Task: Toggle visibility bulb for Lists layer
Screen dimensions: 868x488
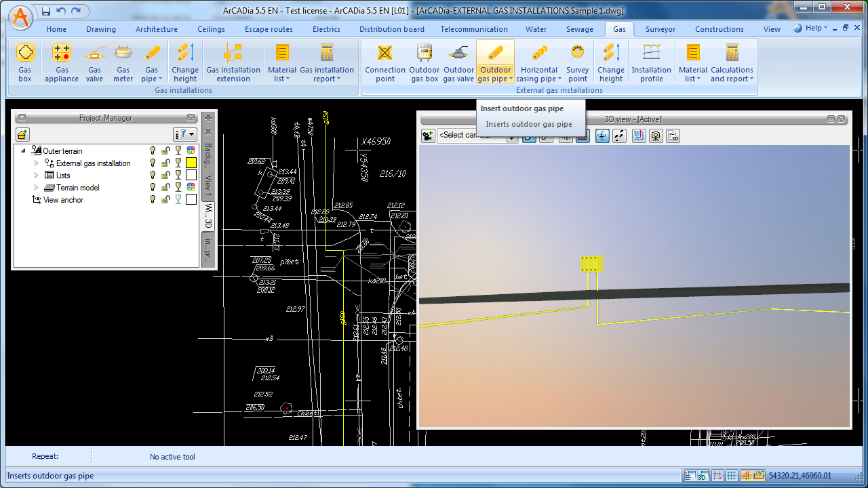Action: 153,176
